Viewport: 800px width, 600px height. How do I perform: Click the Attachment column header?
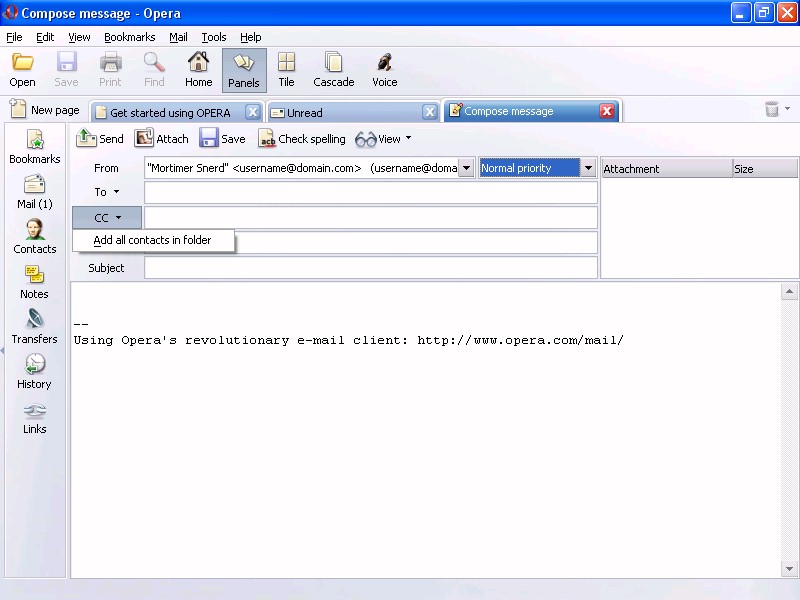(x=667, y=169)
